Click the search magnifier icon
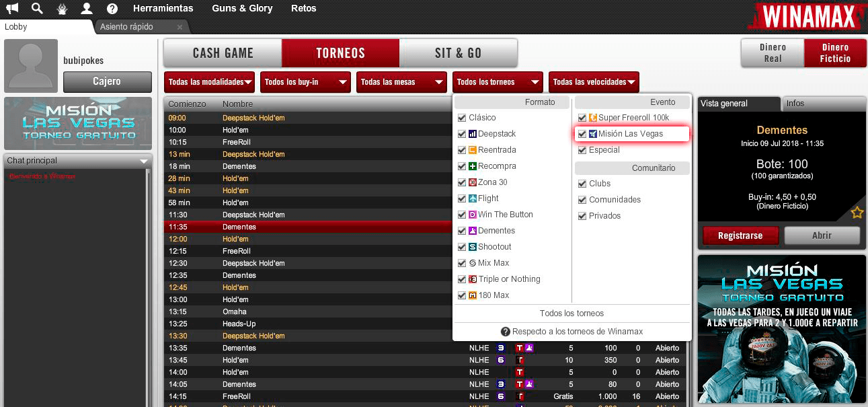Viewport: 868px width, 407px height. 37,9
